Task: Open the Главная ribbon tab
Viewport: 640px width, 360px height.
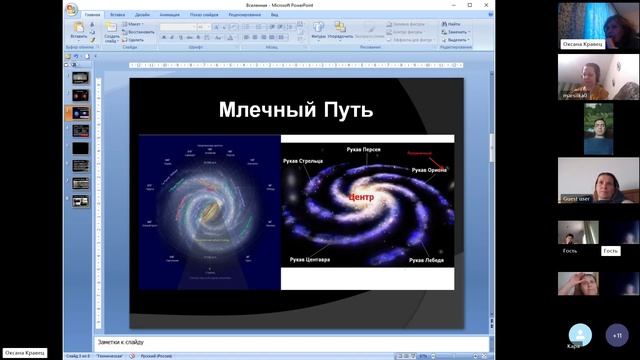Action: [x=92, y=15]
